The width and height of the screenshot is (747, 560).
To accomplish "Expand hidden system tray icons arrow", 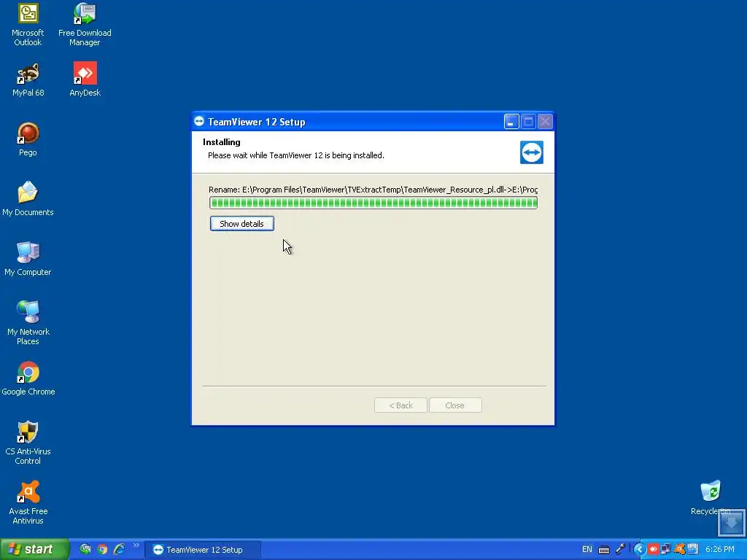I will pos(639,550).
